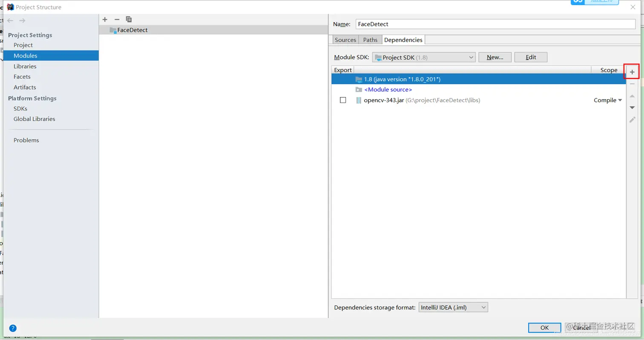The height and width of the screenshot is (340, 644).
Task: Move dependency down with arrow
Action: tap(632, 108)
